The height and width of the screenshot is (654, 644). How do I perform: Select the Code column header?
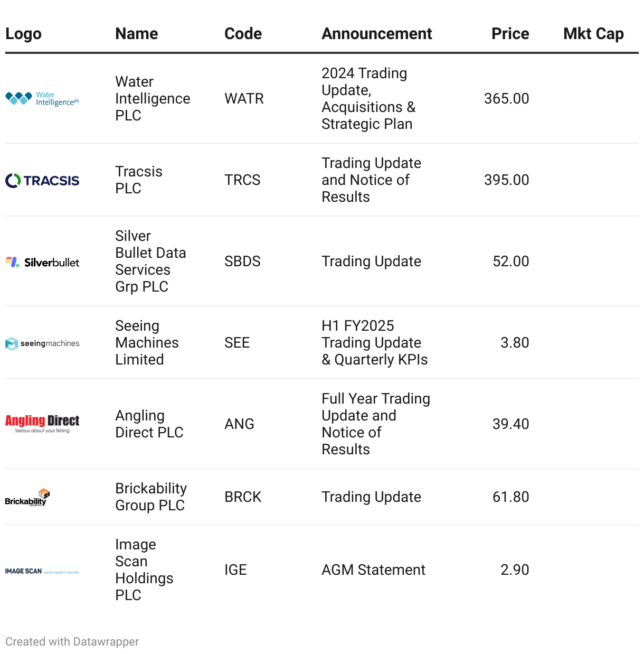click(243, 34)
